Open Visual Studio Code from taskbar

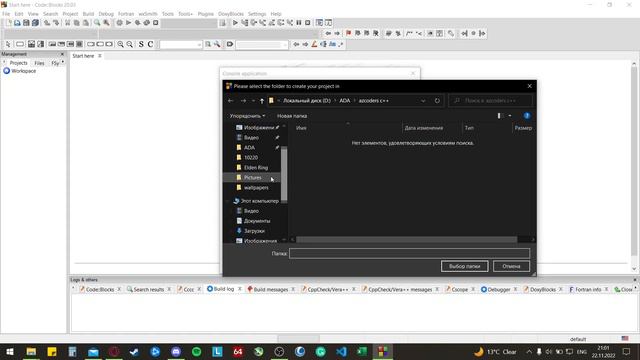click(x=341, y=351)
